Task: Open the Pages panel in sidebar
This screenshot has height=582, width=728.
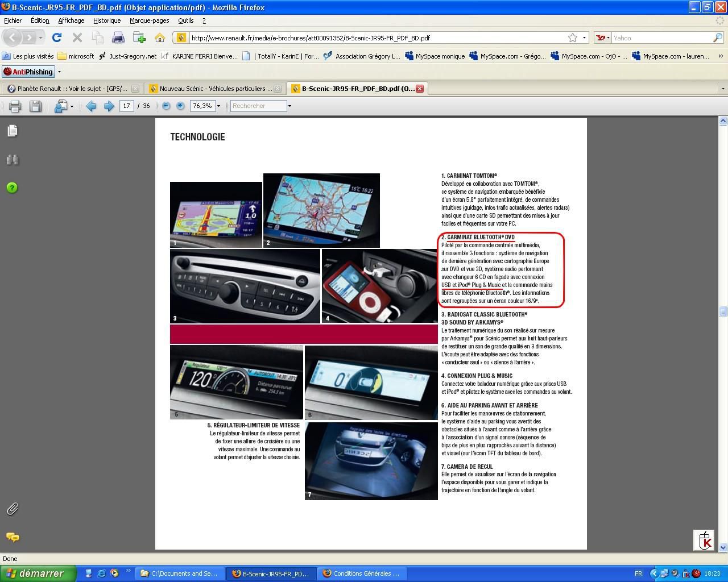Action: [x=13, y=131]
